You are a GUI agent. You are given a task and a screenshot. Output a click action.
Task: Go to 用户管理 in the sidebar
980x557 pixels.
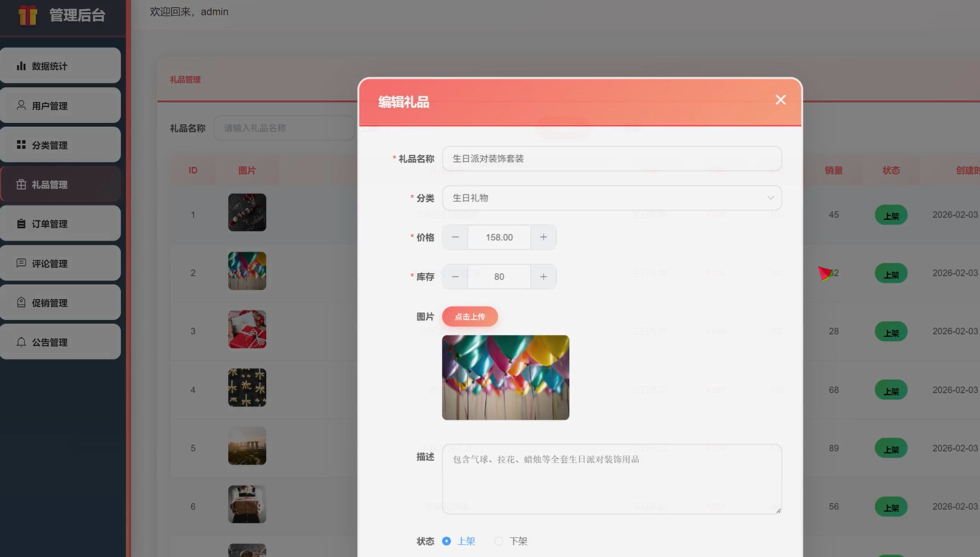click(60, 105)
